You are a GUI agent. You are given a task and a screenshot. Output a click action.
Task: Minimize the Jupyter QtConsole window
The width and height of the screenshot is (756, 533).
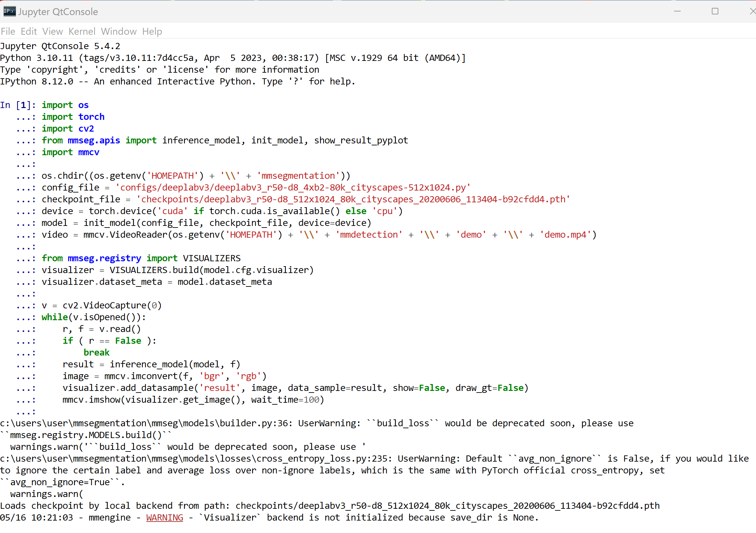pos(677,11)
